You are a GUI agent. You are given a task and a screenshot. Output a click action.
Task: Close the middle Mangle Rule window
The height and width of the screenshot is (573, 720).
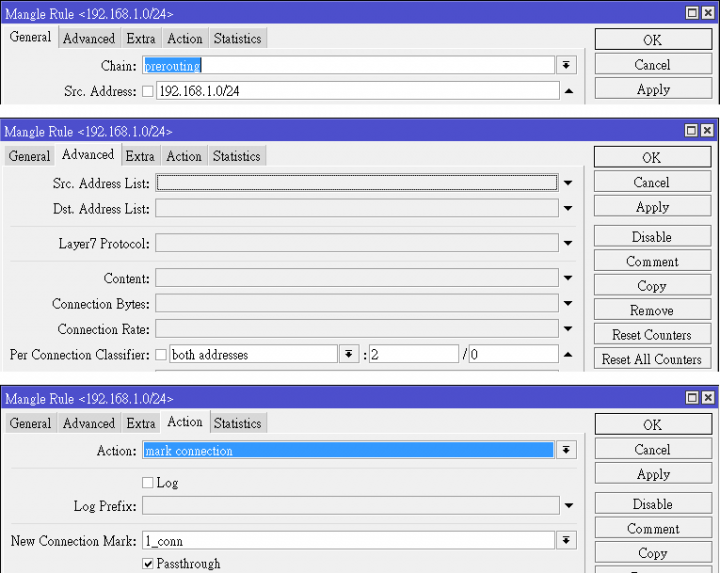point(707,130)
